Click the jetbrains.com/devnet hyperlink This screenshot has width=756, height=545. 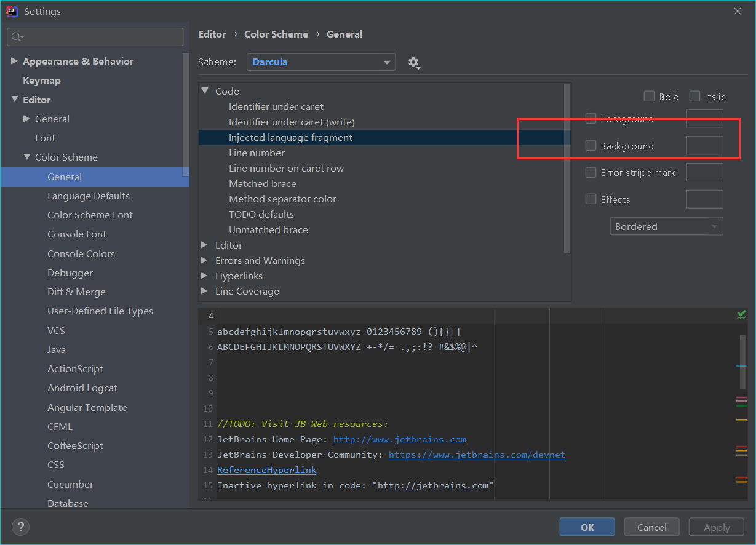tap(477, 455)
